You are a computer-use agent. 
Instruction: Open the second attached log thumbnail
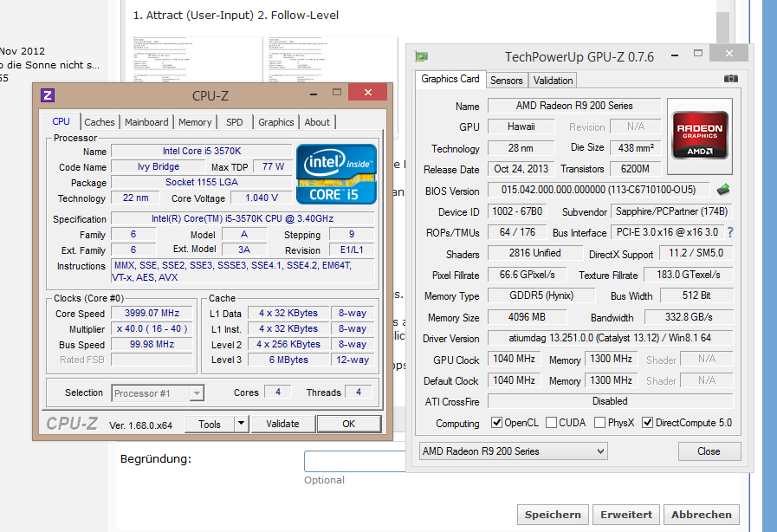(333, 60)
